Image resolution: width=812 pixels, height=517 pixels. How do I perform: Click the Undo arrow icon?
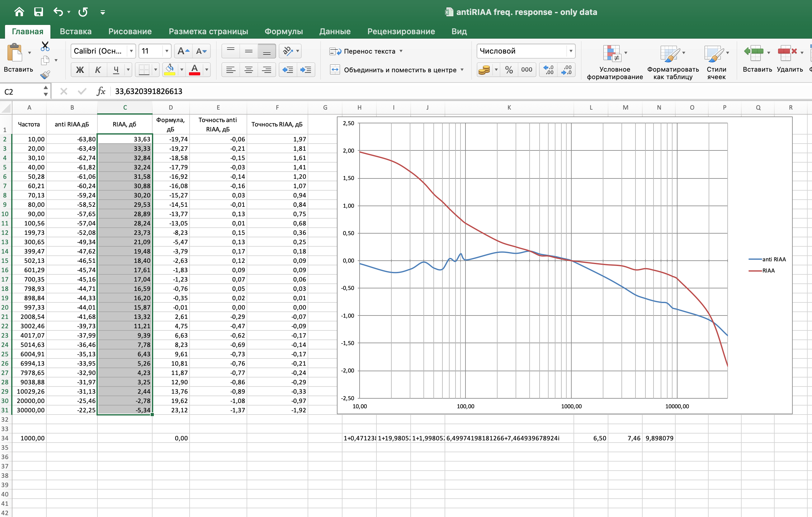click(x=58, y=12)
